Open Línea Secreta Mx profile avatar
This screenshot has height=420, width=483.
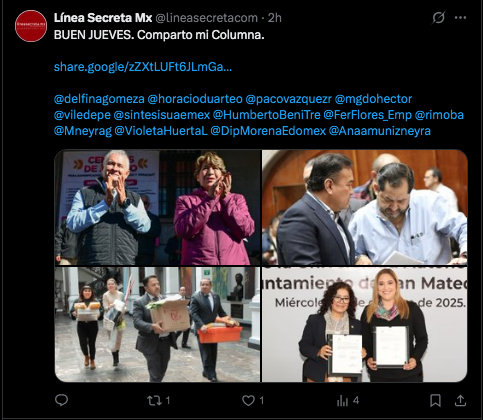tap(31, 26)
